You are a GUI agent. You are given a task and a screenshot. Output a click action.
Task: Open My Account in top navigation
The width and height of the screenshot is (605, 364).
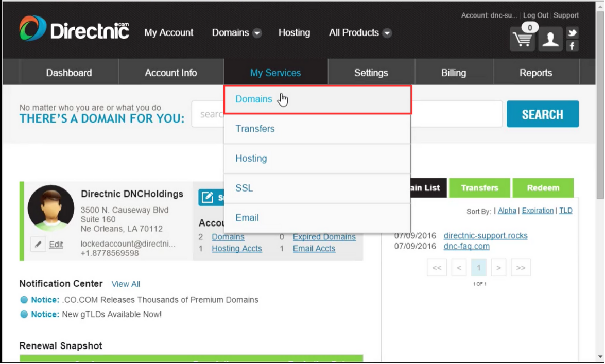point(168,33)
